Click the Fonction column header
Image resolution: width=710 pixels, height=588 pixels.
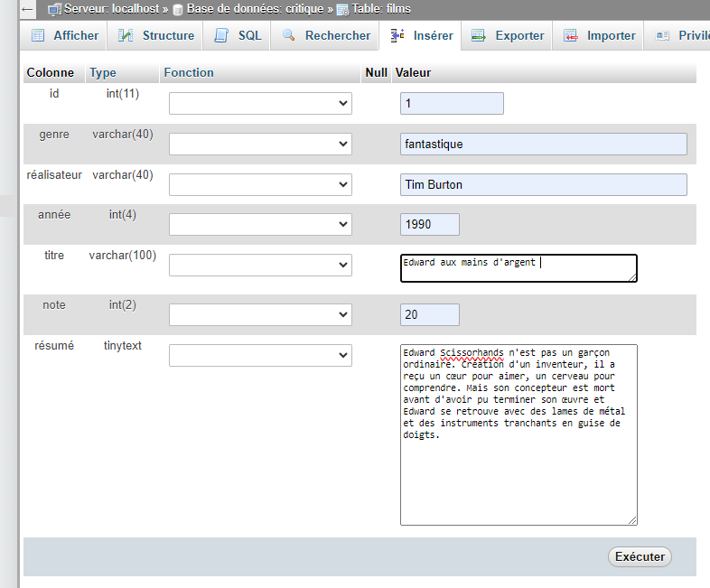pyautogui.click(x=189, y=72)
